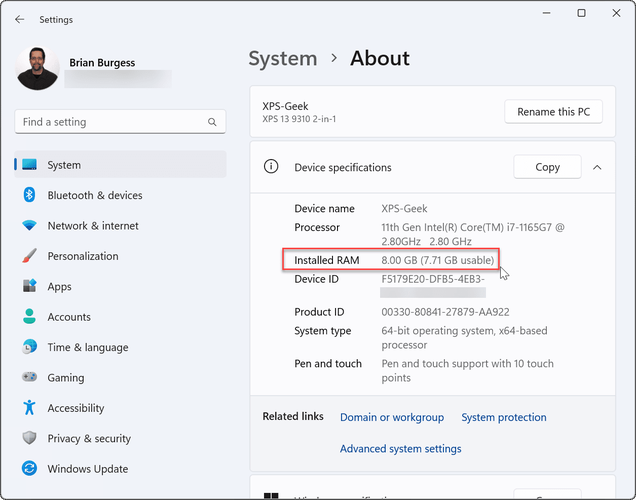Image resolution: width=636 pixels, height=500 pixels.
Task: Click the Network Wi-Fi icon
Action: click(x=29, y=225)
